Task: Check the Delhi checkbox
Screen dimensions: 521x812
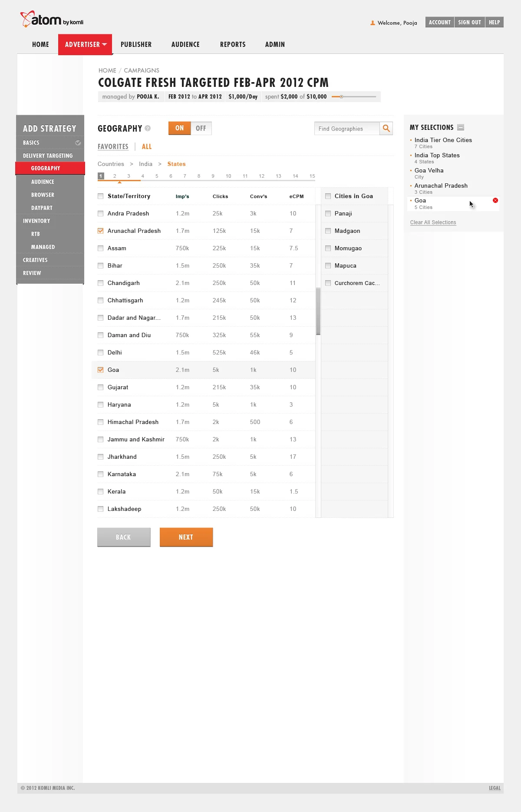Action: [x=101, y=352]
